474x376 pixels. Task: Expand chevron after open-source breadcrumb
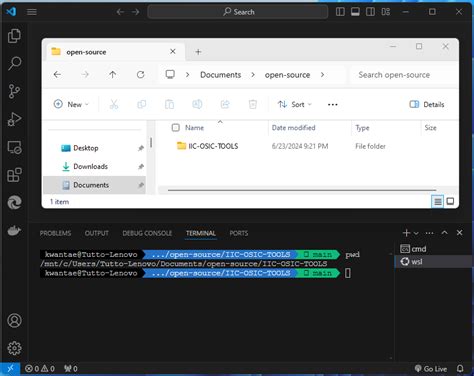click(x=322, y=75)
